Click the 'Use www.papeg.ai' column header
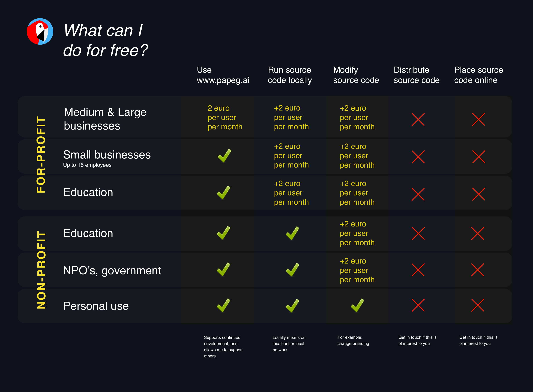Viewport: 533px width, 392px height. [x=223, y=75]
